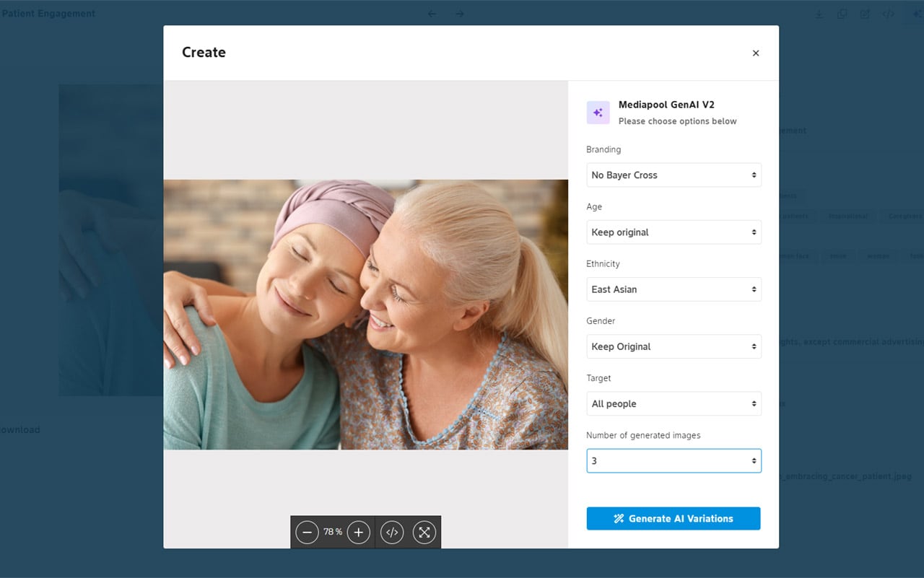Click the Mediapool GenAI sparkle icon
The height and width of the screenshot is (578, 924).
[x=598, y=113]
